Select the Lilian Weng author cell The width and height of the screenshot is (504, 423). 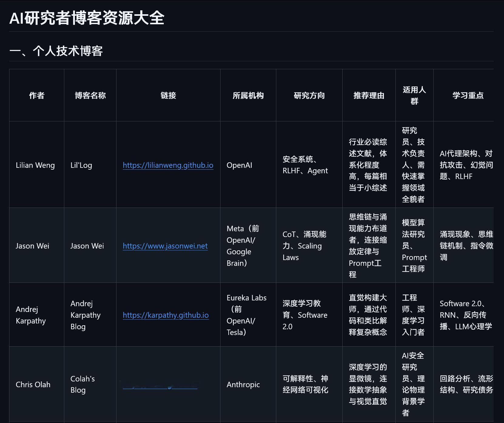click(x=35, y=165)
